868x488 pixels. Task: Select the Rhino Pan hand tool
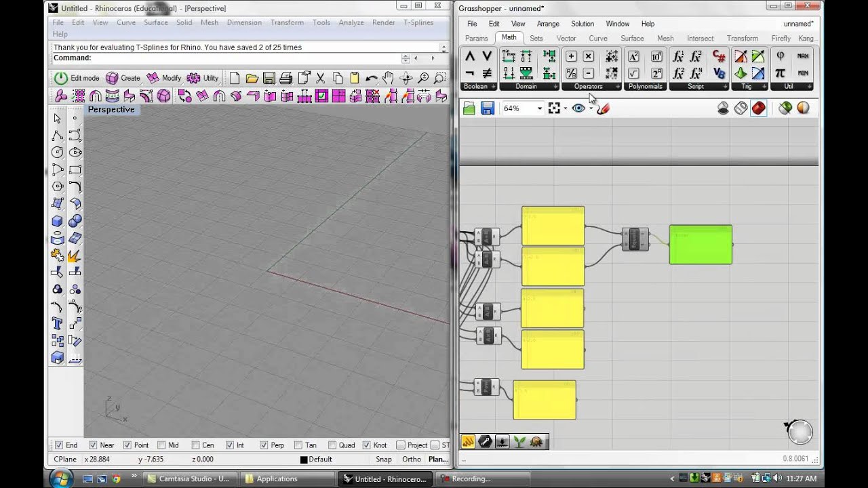[x=388, y=78]
